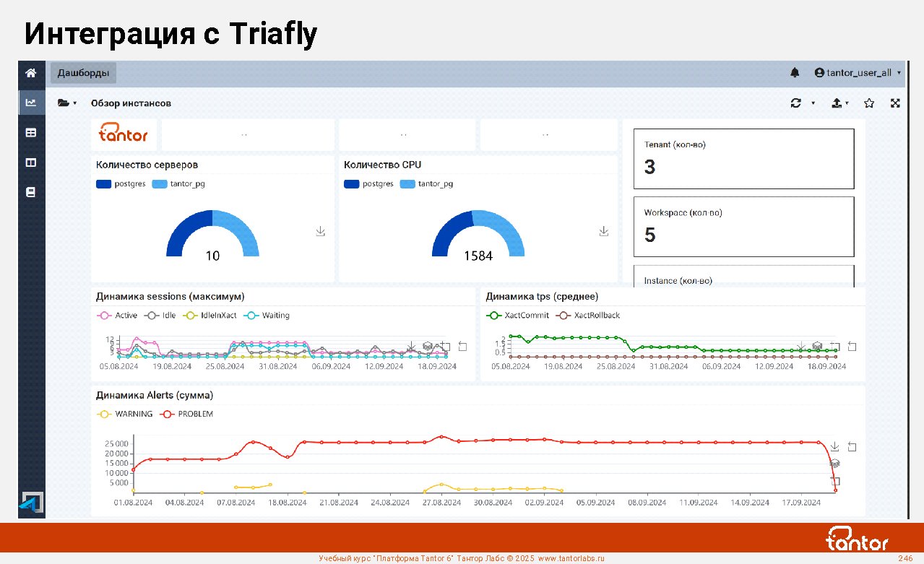Viewport: 924px width, 564px height.
Task: Switch to the Дашборды tab
Action: pos(83,73)
